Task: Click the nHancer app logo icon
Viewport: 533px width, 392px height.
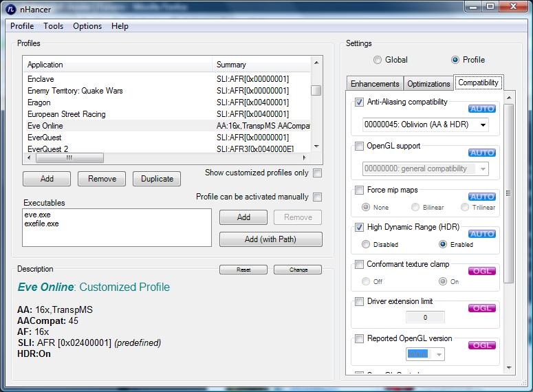Action: click(11, 9)
